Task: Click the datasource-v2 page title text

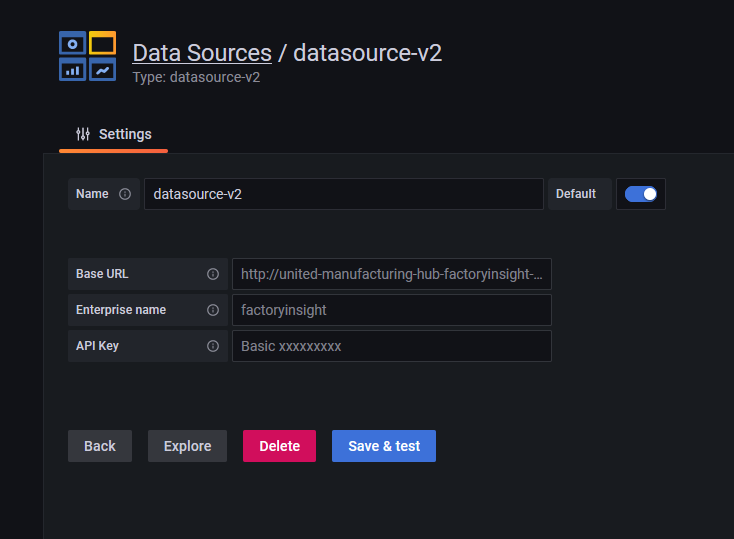Action: tap(367, 53)
